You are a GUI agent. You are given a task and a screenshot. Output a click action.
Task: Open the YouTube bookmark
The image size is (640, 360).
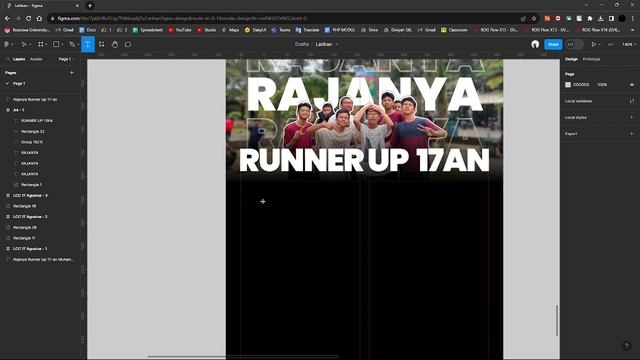[180, 30]
